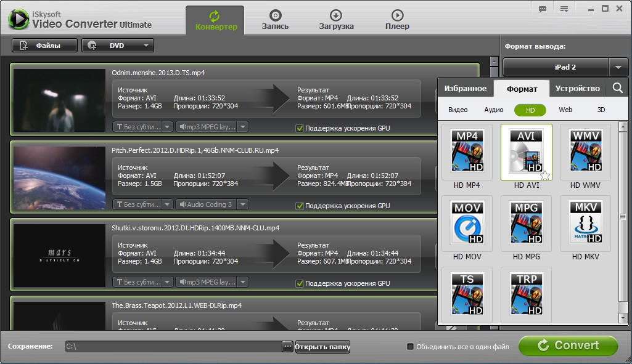Viewport: 632px width, 364px height.
Task: Click the Открыть папку button
Action: pyautogui.click(x=322, y=347)
